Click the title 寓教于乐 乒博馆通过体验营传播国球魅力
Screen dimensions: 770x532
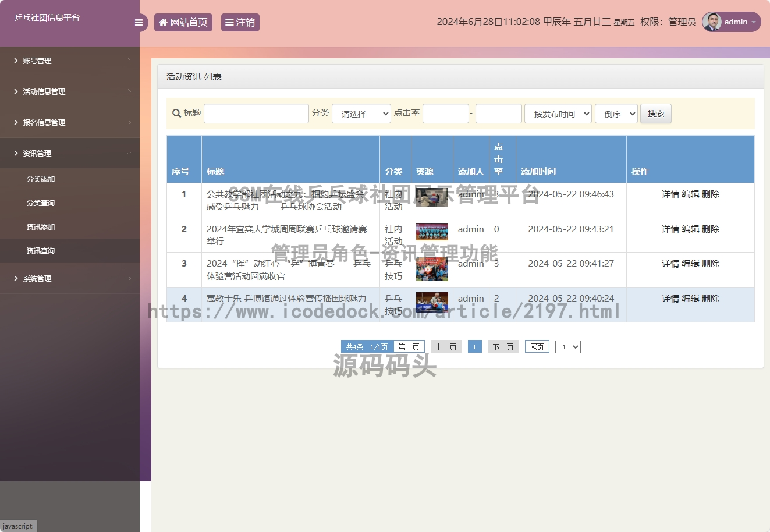pyautogui.click(x=286, y=299)
